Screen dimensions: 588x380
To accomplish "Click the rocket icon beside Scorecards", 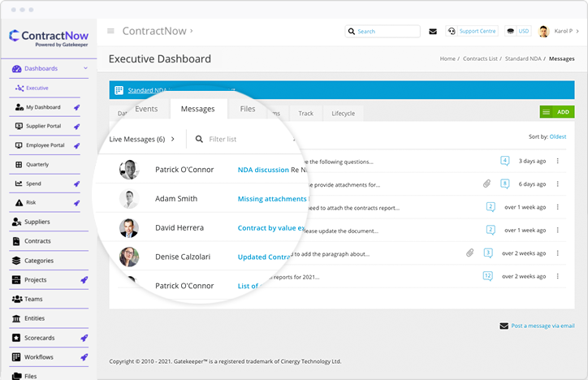I will coord(84,338).
